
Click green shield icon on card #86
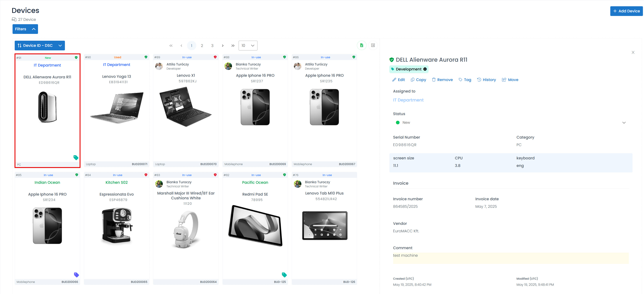(x=354, y=57)
